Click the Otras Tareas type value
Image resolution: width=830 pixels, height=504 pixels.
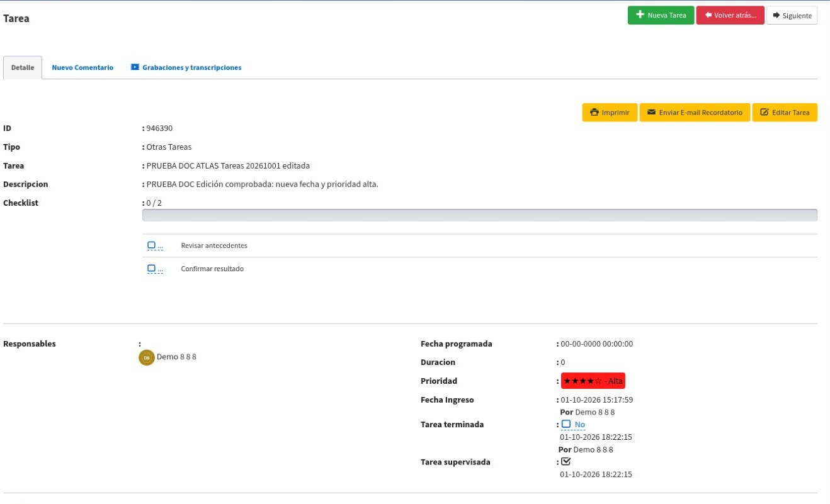point(169,147)
